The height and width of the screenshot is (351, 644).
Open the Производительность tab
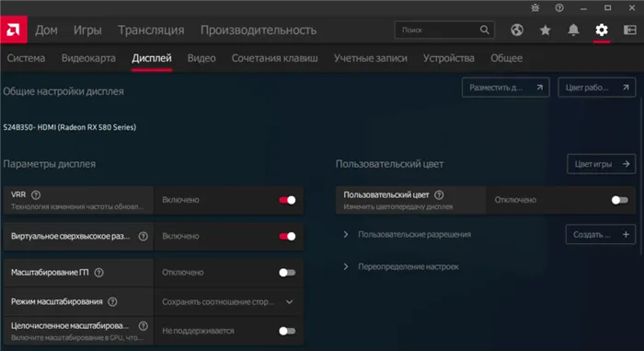[x=259, y=30]
